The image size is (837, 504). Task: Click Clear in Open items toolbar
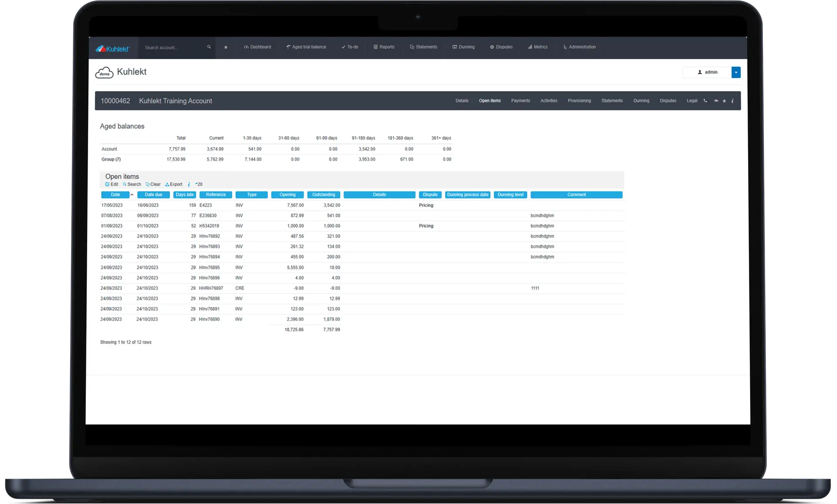pyautogui.click(x=153, y=184)
